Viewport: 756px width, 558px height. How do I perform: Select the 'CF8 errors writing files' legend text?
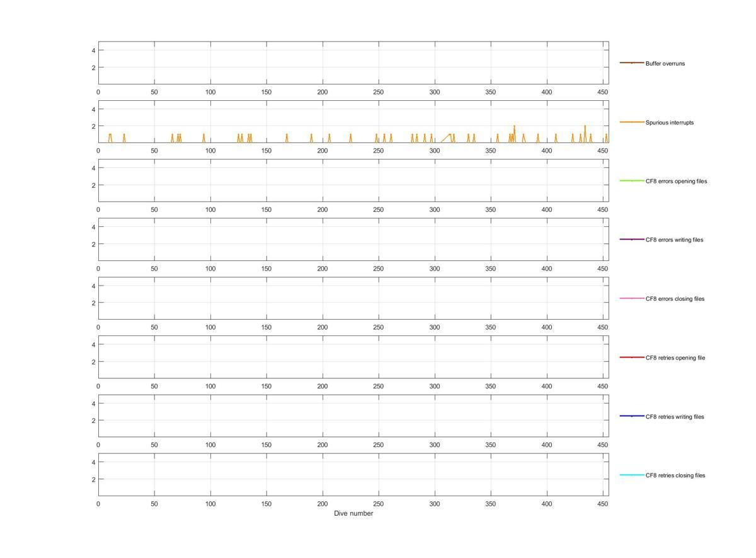pyautogui.click(x=674, y=240)
